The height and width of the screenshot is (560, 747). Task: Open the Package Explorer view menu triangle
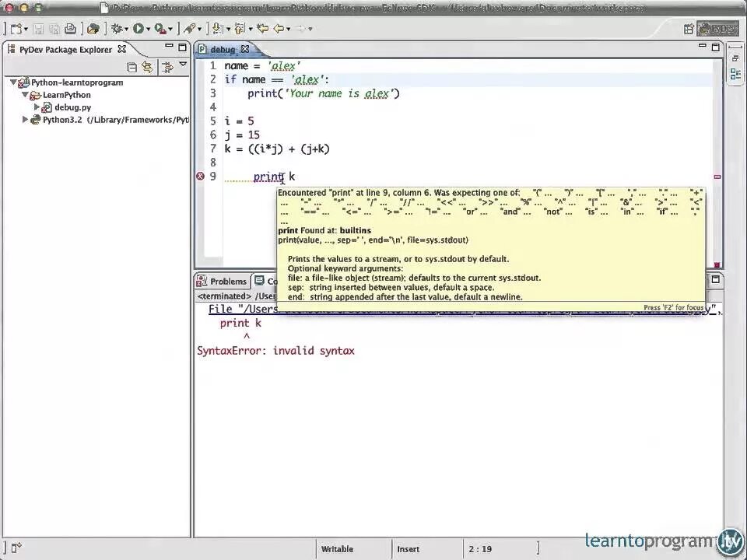pyautogui.click(x=183, y=64)
